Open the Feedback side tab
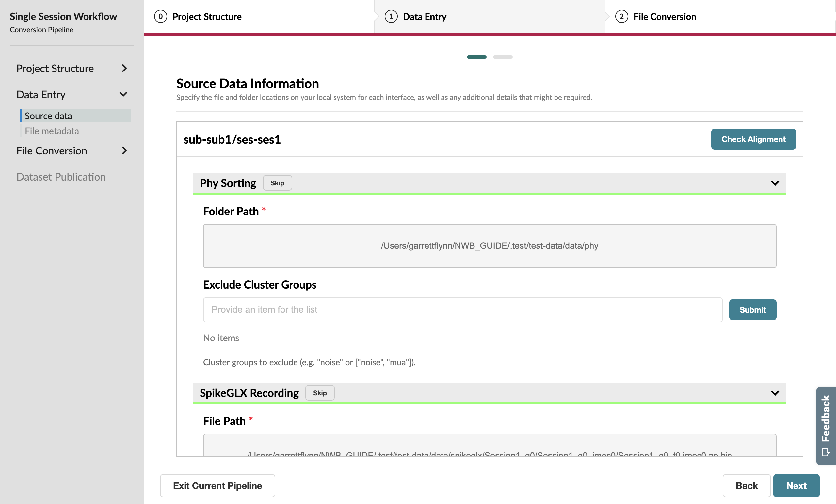The width and height of the screenshot is (836, 504). tap(826, 426)
